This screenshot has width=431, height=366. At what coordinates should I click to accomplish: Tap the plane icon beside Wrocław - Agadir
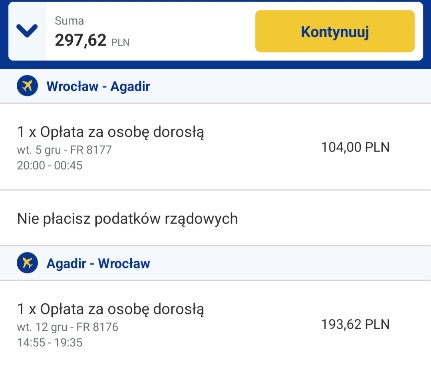pos(27,86)
